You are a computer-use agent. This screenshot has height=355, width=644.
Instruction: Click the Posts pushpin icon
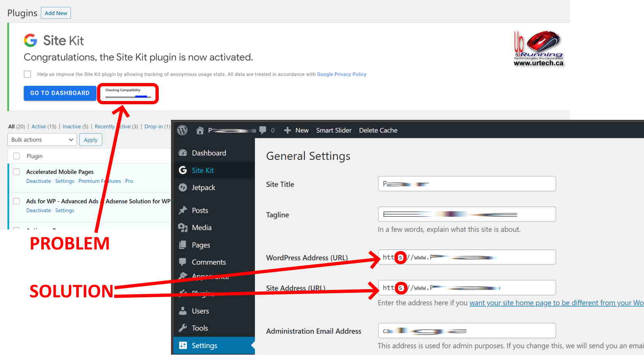pos(183,210)
